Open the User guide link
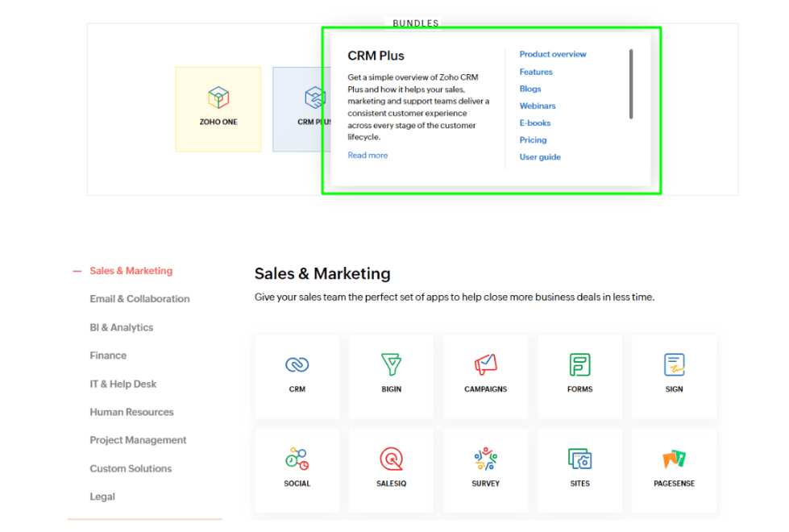Image resolution: width=789 pixels, height=532 pixels. 540,157
